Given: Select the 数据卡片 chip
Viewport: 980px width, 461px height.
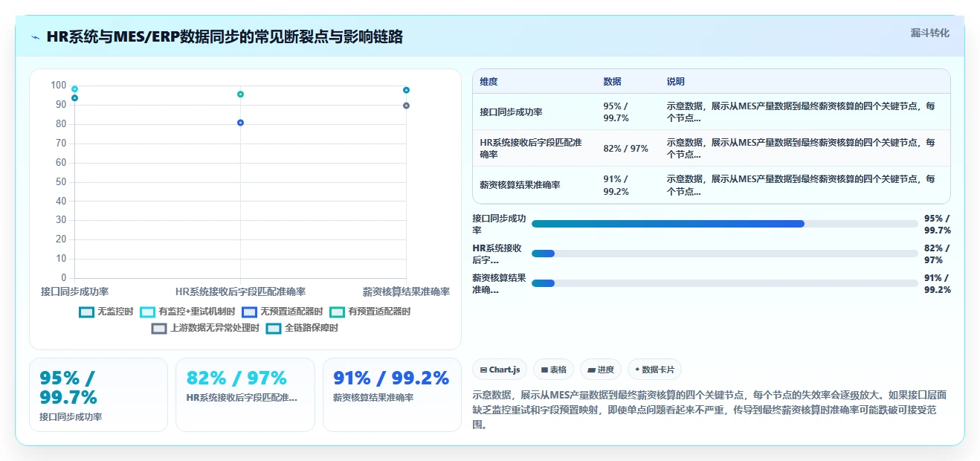Looking at the screenshot, I should (x=654, y=370).
